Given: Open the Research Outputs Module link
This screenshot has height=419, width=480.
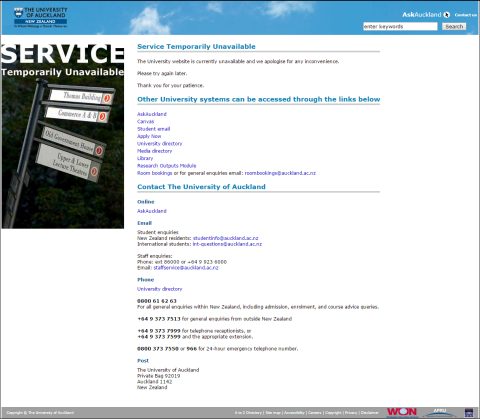Looking at the screenshot, I should (167, 165).
